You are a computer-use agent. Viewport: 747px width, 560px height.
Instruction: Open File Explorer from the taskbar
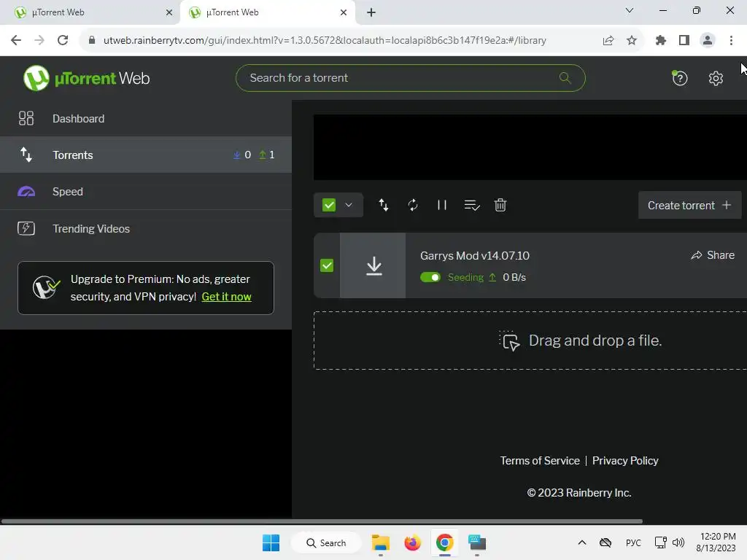click(x=381, y=542)
